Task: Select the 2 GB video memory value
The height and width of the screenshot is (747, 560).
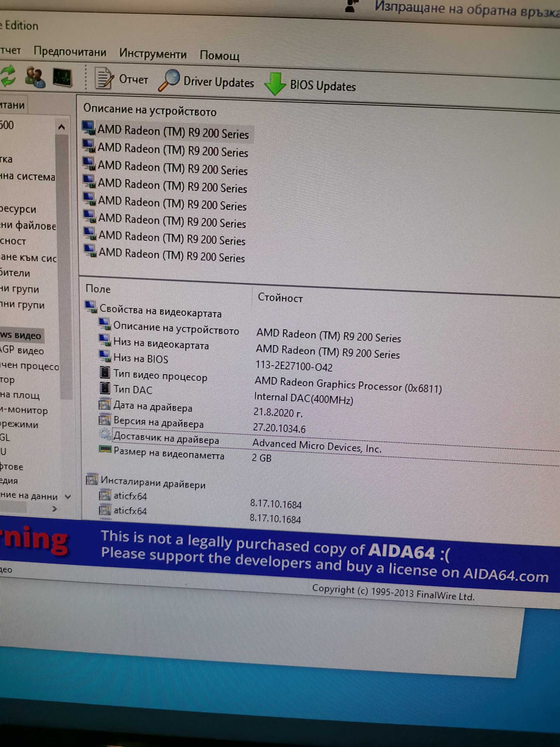Action: tap(262, 458)
